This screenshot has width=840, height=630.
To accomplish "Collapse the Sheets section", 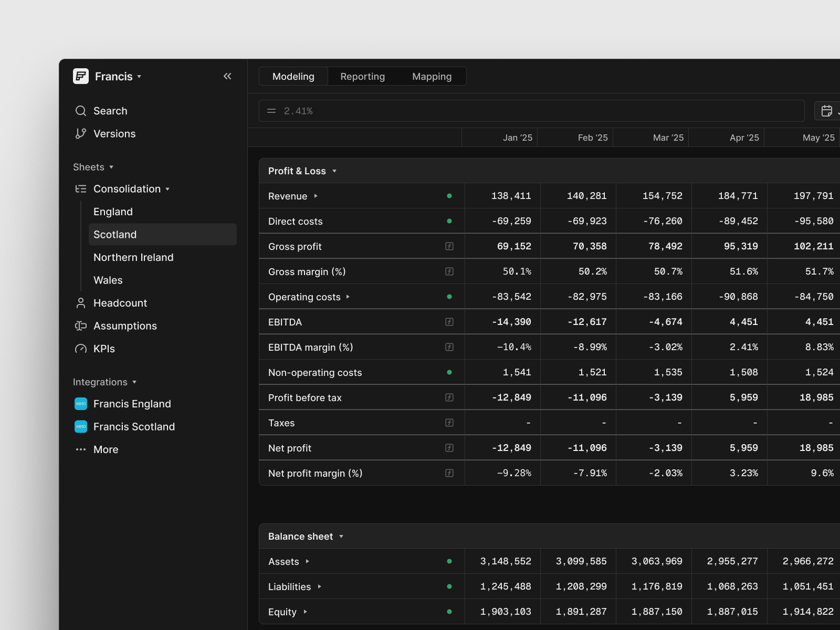I will 111,167.
